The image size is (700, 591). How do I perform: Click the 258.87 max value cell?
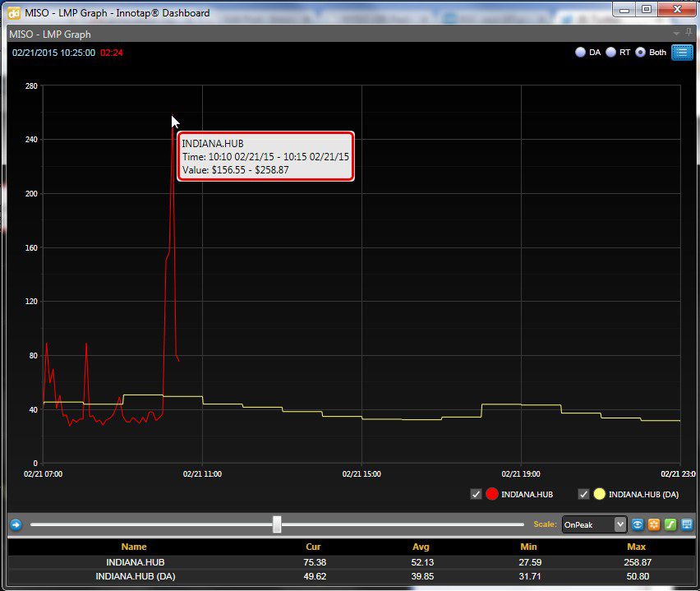coord(638,562)
